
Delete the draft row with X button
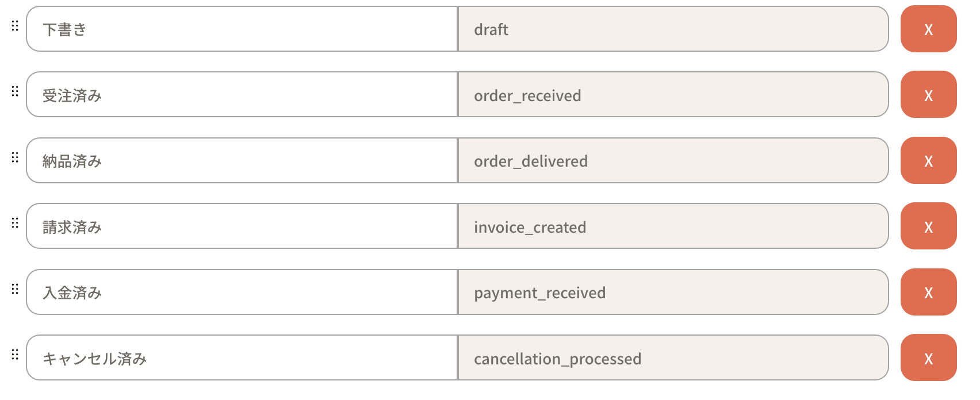pyautogui.click(x=928, y=29)
